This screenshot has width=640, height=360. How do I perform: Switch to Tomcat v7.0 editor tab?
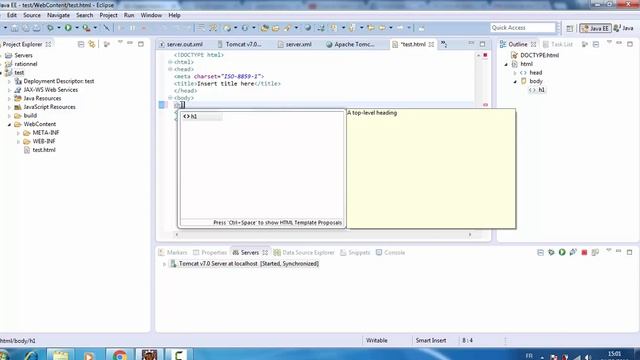[x=243, y=44]
